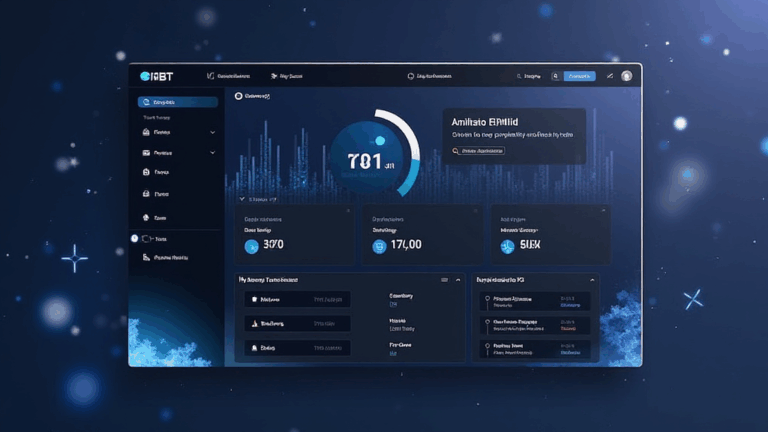Expand the first sidebar item with chevron
This screenshot has width=768, height=432.
(213, 132)
